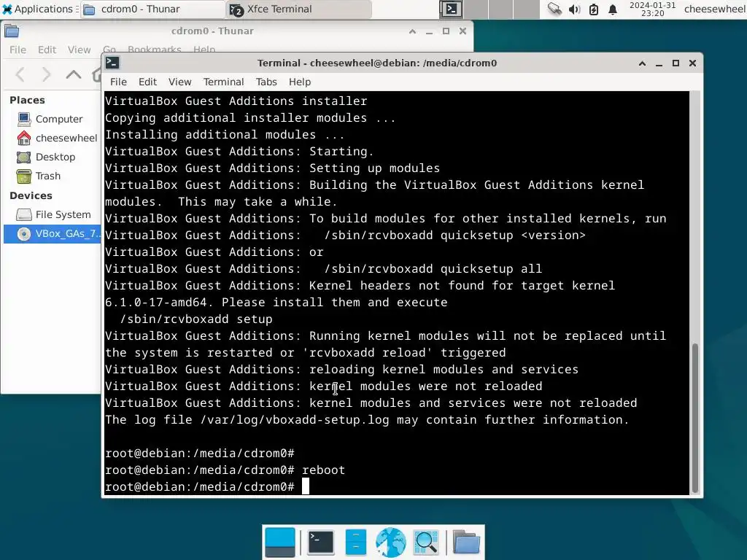This screenshot has width=747, height=560.
Task: Open cheesewheel home folder in Thunar sidebar
Action: click(52, 138)
